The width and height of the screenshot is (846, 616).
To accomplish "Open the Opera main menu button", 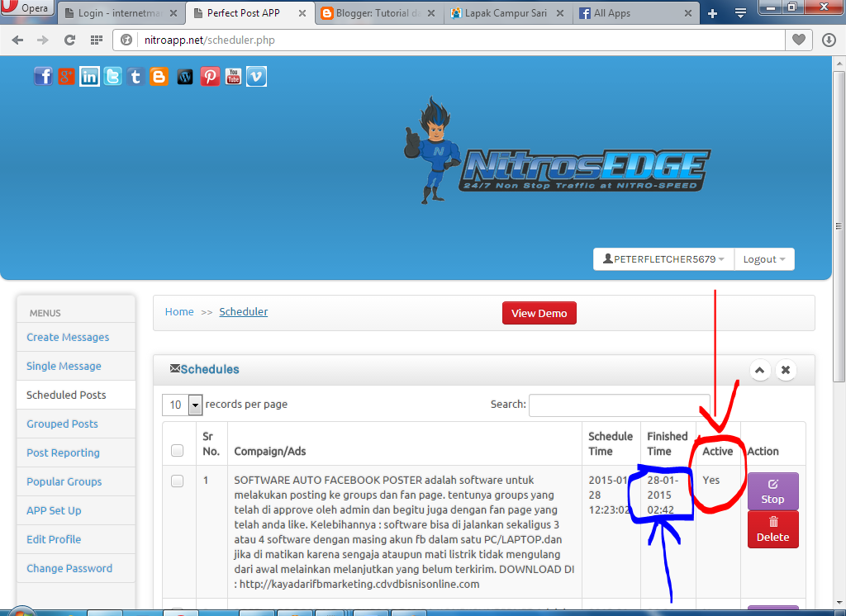I will point(27,7).
